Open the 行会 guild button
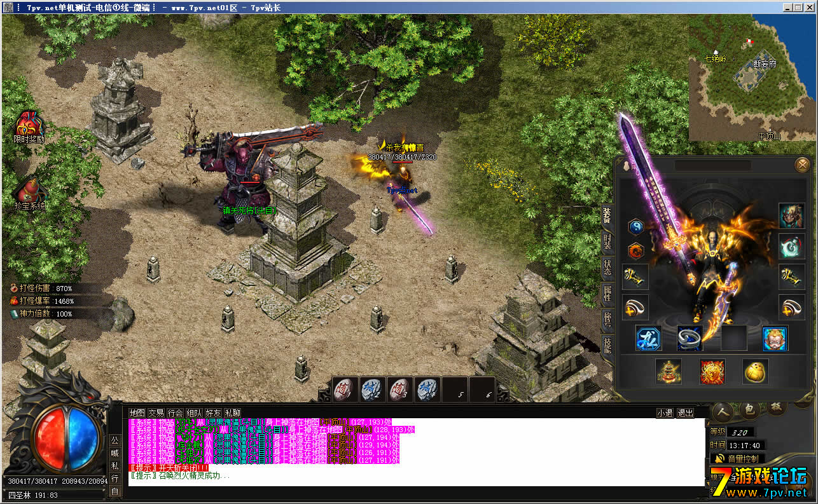 point(176,412)
